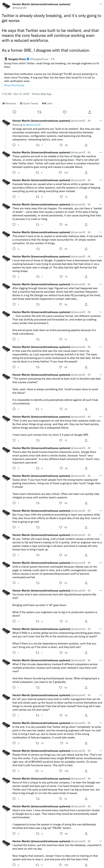Click the share icon under the main tweet
This screenshot has height=868, width=104.
pyautogui.click(x=89, y=112)
